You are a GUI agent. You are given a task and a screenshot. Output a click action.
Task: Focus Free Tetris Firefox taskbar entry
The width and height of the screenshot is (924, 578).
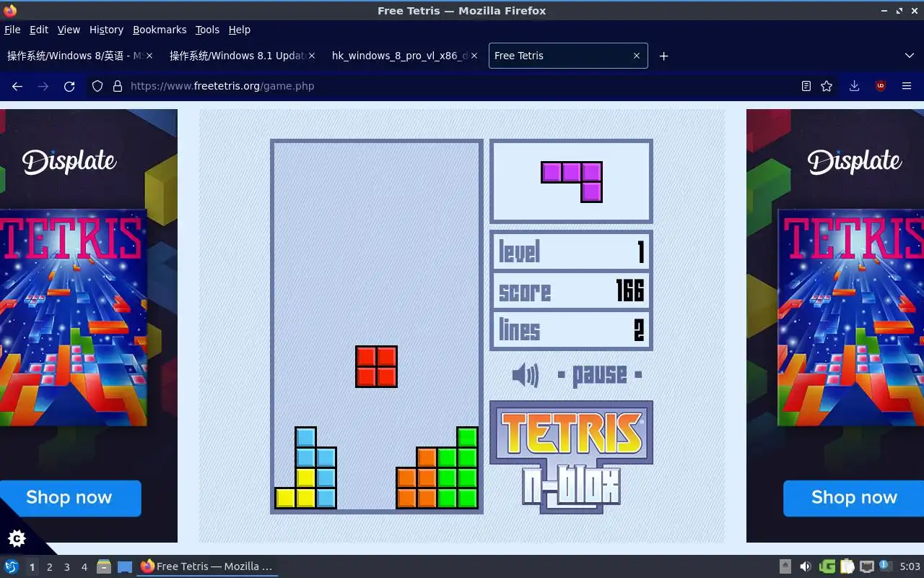pos(207,566)
